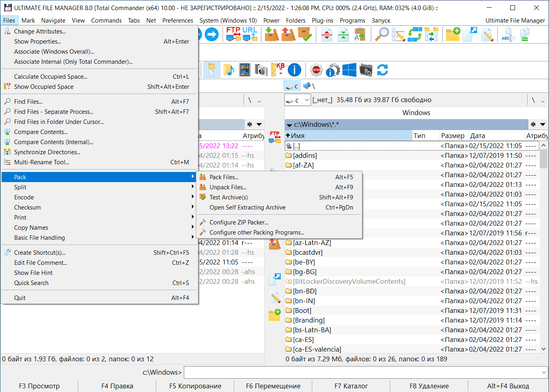Click F7 Каталог button
Screen dimensions: 549x392
[351, 386]
